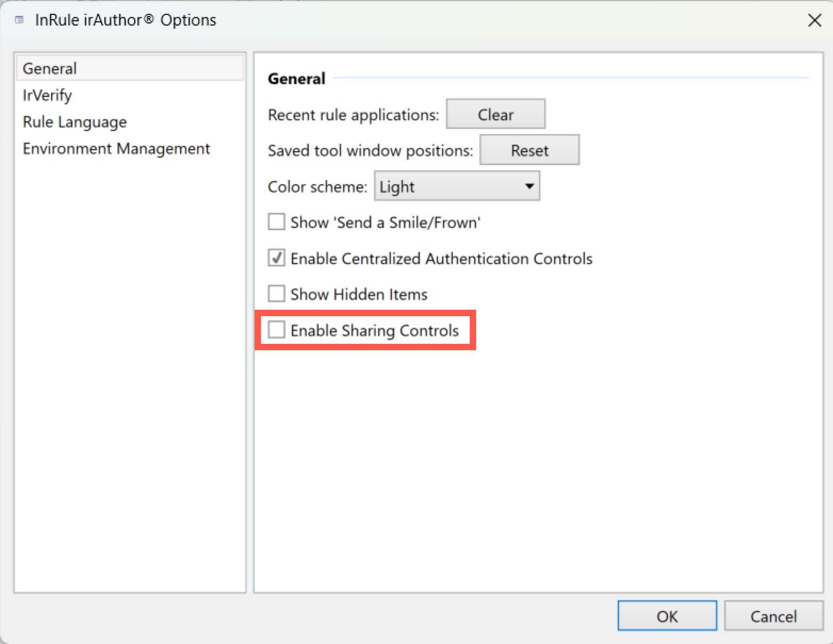833x644 pixels.
Task: Check Enable Sharing Controls checkbox
Action: click(x=276, y=330)
